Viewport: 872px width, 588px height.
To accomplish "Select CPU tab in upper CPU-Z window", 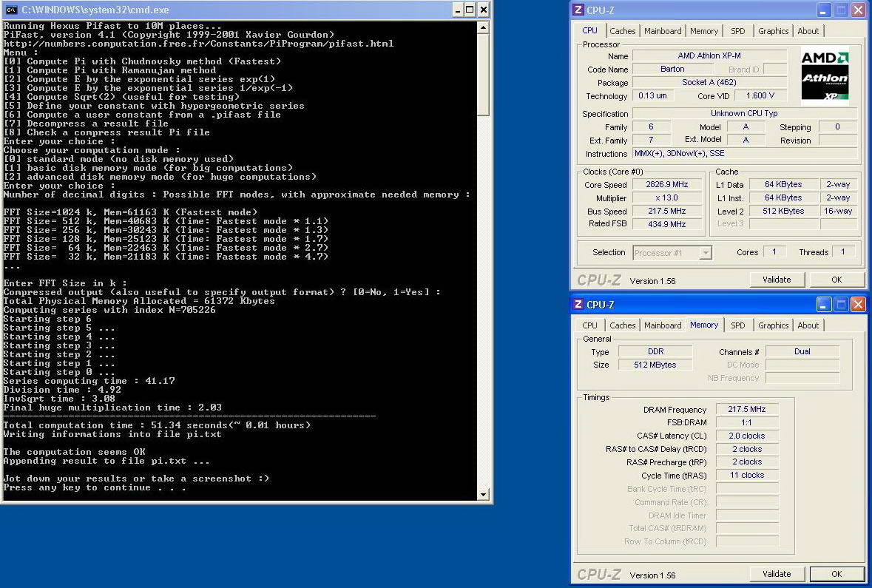I will [x=589, y=30].
